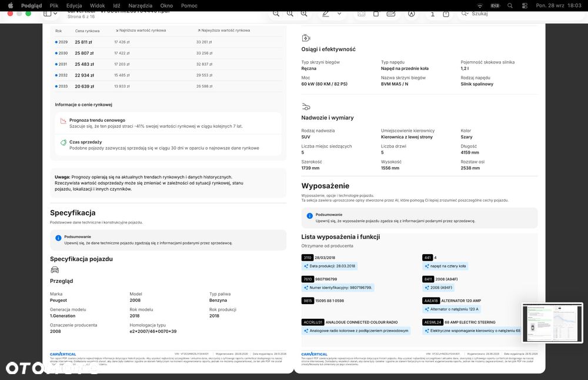Image resolution: width=588 pixels, height=380 pixels.
Task: Open the form filling tool
Action: coord(391,14)
